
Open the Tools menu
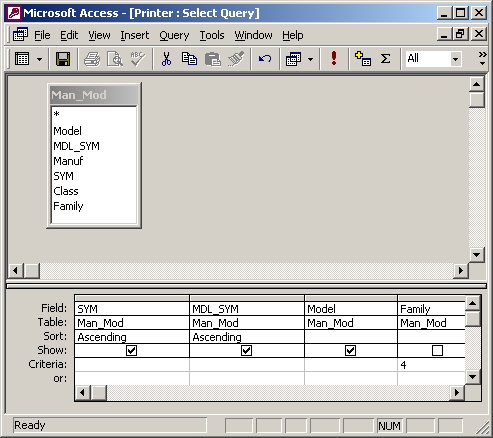click(212, 35)
